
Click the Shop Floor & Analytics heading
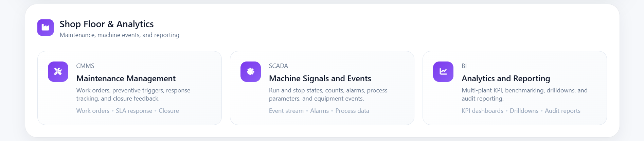tap(107, 24)
